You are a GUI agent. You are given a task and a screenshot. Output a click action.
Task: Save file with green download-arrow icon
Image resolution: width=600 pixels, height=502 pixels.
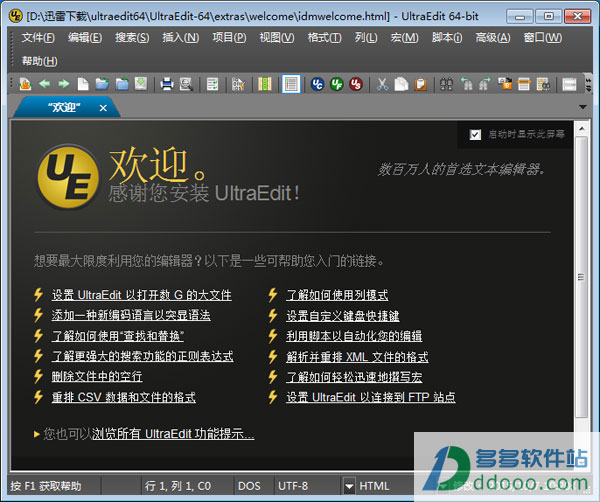141,84
